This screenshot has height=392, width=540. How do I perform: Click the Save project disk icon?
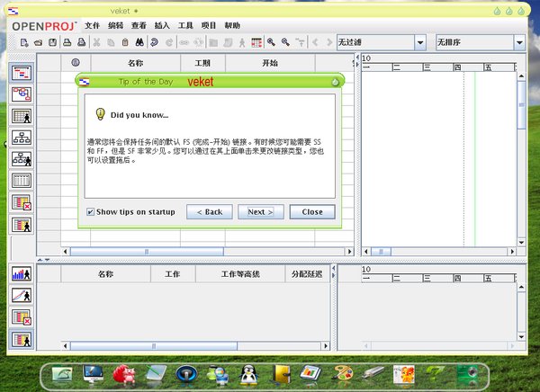click(x=52, y=42)
